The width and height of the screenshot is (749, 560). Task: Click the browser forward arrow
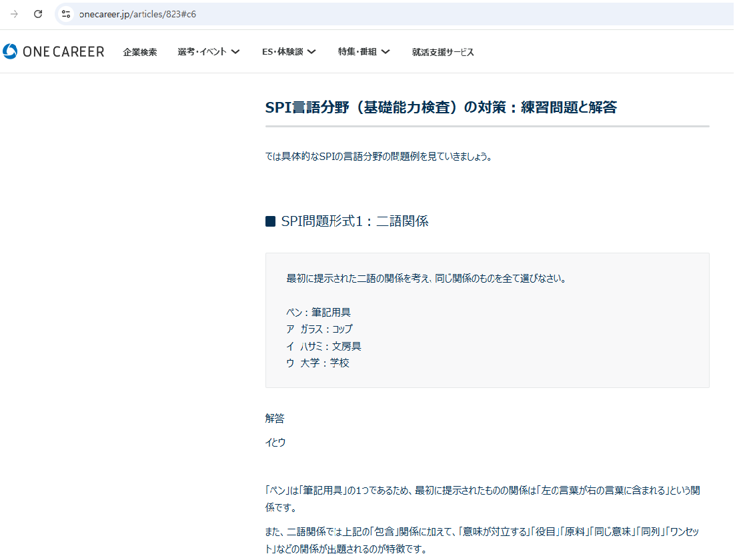click(14, 14)
